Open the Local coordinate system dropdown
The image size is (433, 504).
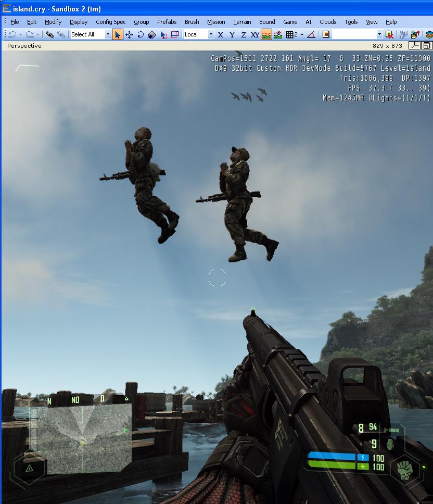point(211,34)
